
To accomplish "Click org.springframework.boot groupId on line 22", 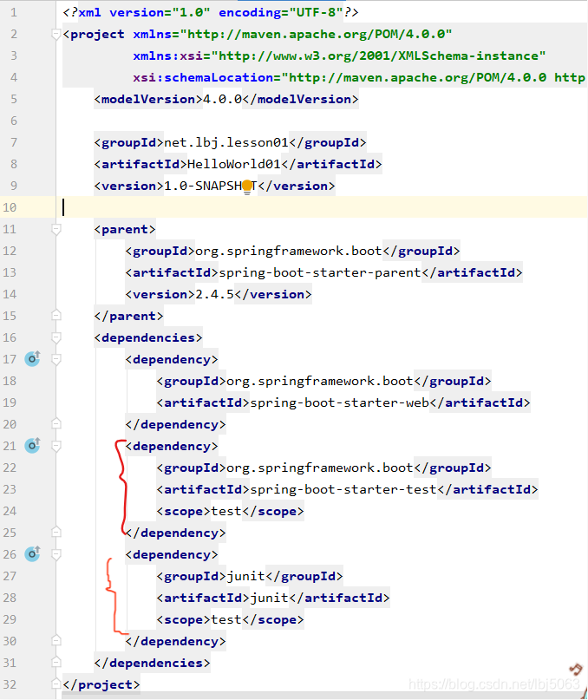I will 320,468.
